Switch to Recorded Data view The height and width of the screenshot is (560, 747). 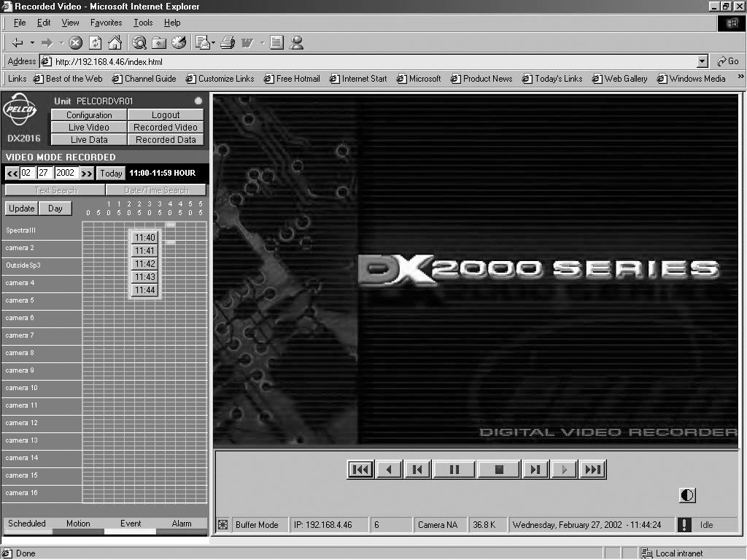pyautogui.click(x=165, y=139)
